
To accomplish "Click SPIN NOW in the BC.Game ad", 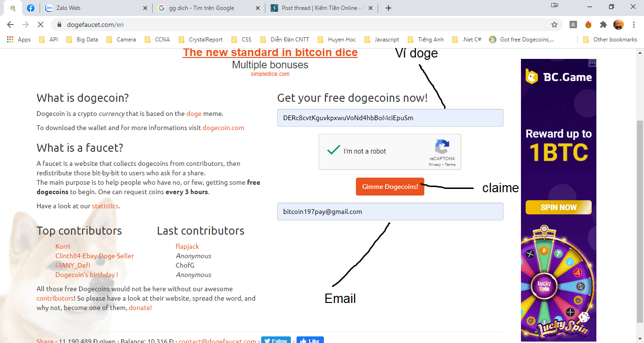I will [559, 207].
